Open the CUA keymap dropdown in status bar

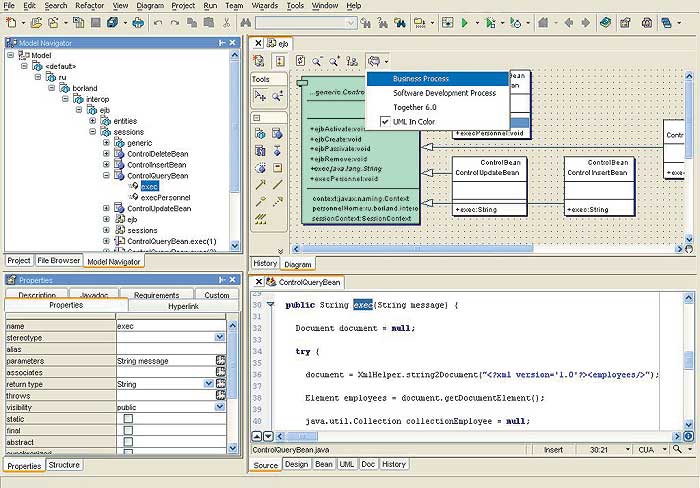tap(665, 450)
